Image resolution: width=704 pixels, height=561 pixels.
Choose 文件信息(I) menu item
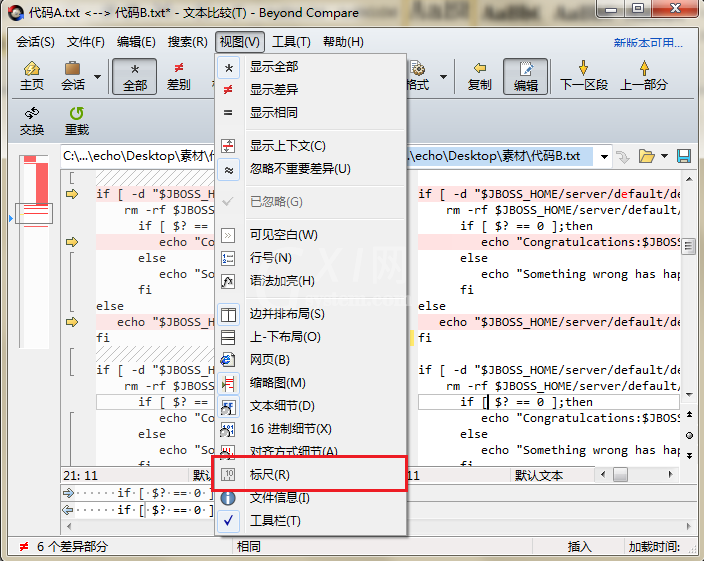(311, 498)
